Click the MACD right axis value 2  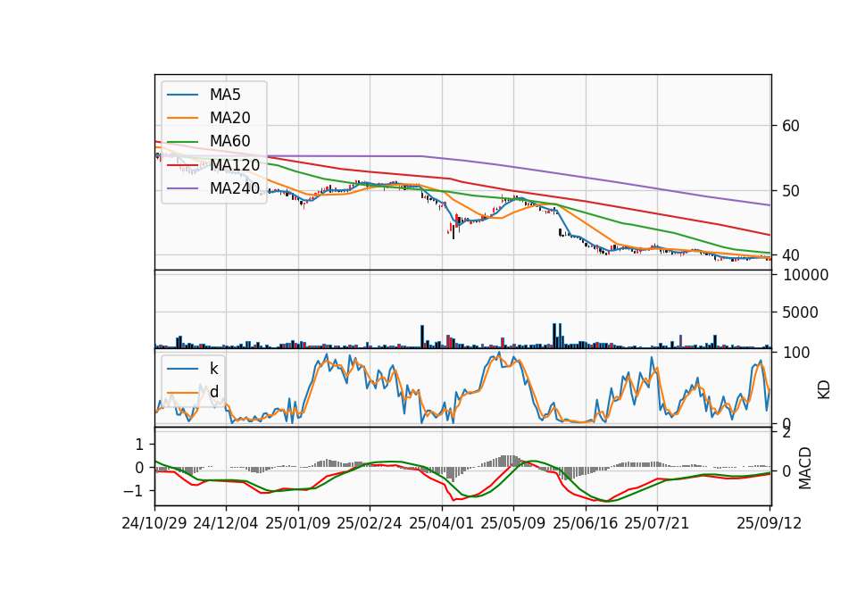pos(786,433)
